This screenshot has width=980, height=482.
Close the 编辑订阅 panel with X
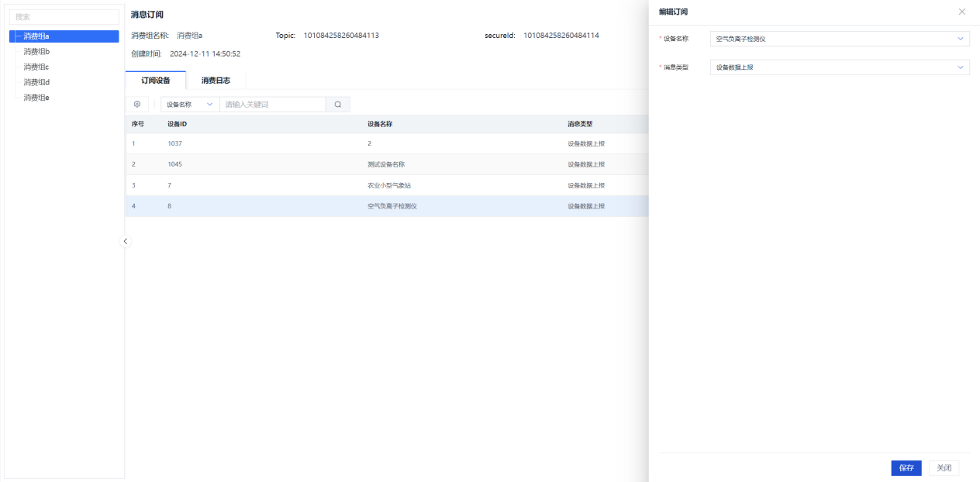click(962, 12)
